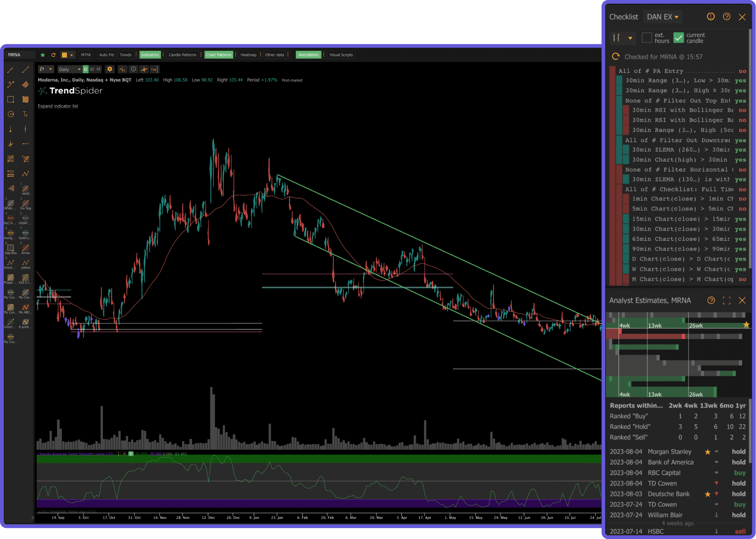Open the DAN EX checklist selector
The image size is (756, 539).
[663, 16]
